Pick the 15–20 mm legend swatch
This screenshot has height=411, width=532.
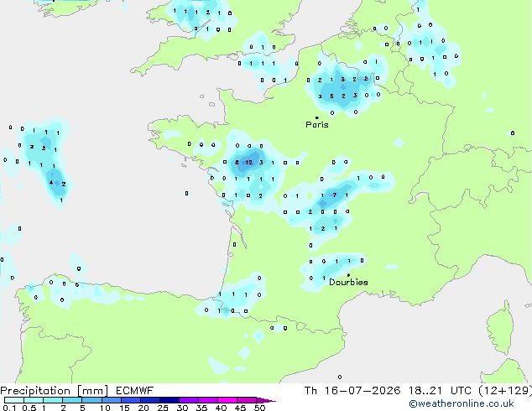point(130,400)
